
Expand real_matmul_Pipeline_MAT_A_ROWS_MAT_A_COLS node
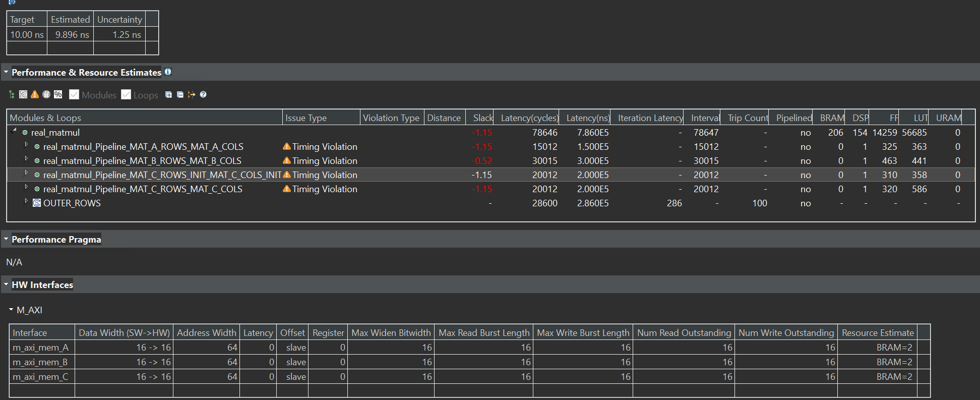26,145
